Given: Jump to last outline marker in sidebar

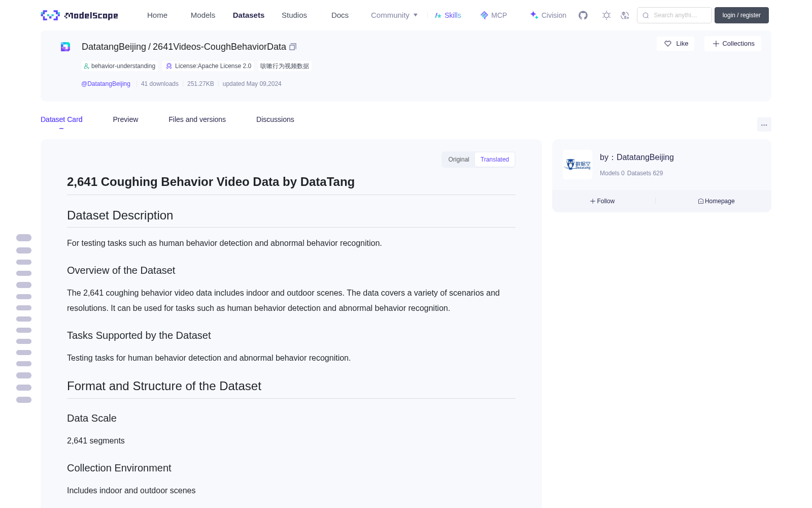Looking at the screenshot, I should pos(24,400).
